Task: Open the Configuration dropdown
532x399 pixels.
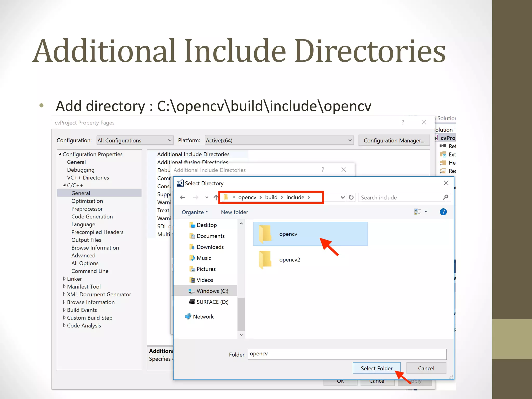Action: (135, 141)
